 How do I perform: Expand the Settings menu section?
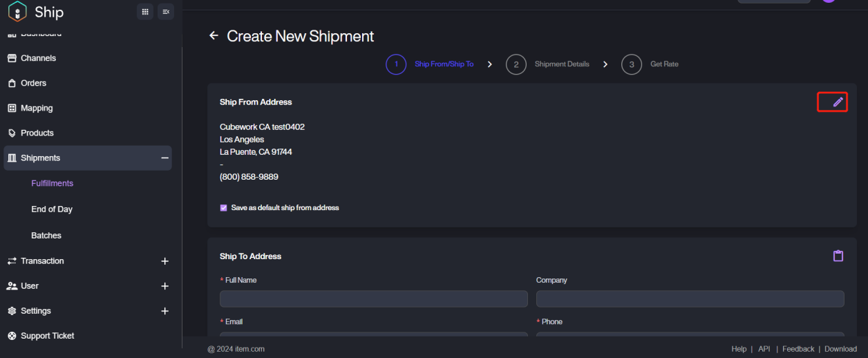click(x=164, y=311)
